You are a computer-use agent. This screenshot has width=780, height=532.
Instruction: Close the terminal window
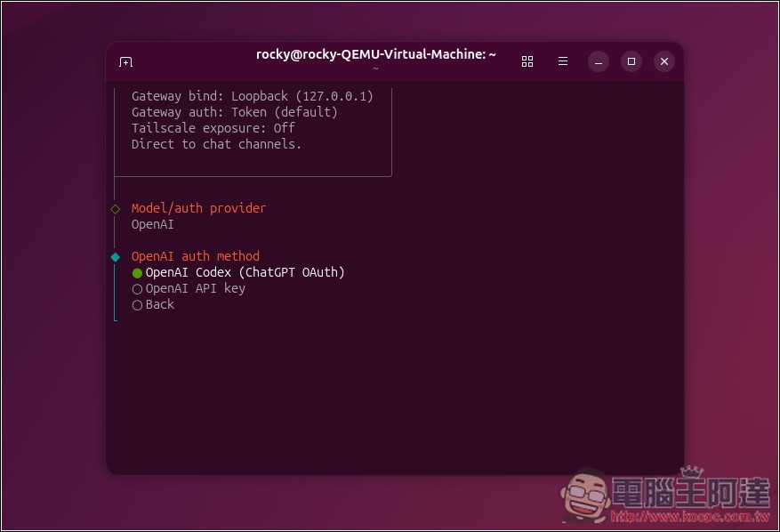click(x=664, y=61)
